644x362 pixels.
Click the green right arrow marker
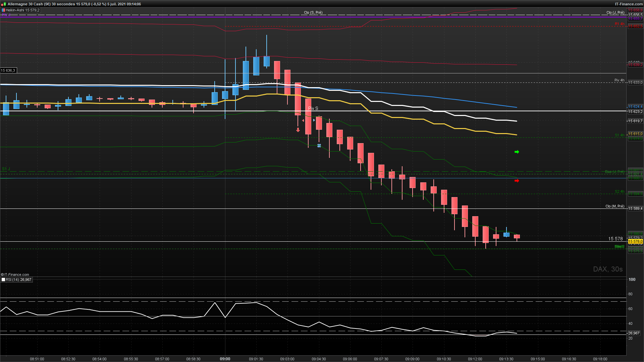coord(517,152)
